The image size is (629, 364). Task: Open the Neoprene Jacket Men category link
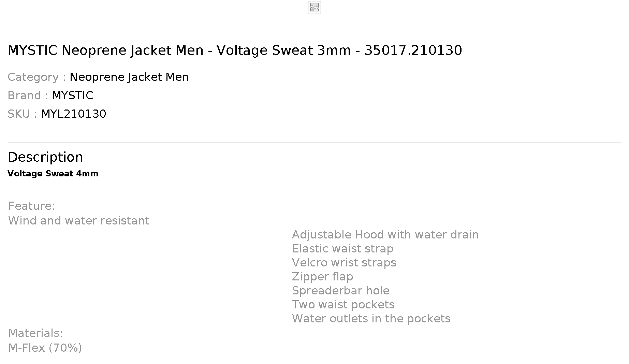(x=129, y=77)
